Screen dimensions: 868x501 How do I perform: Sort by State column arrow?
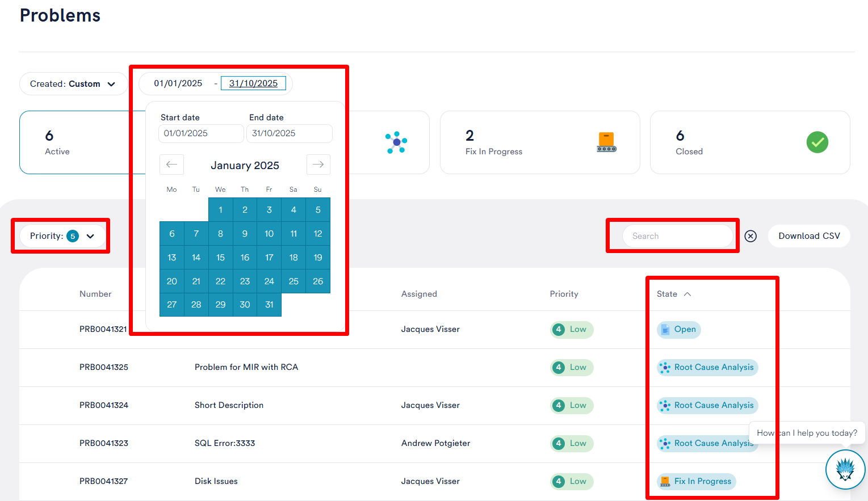click(687, 294)
